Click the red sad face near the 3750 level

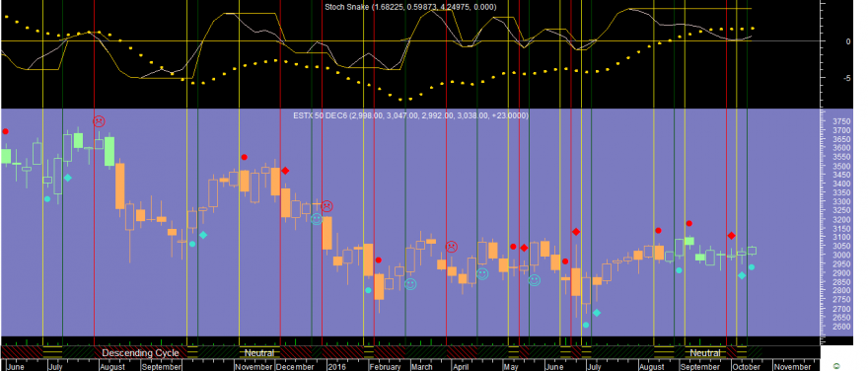tap(99, 120)
